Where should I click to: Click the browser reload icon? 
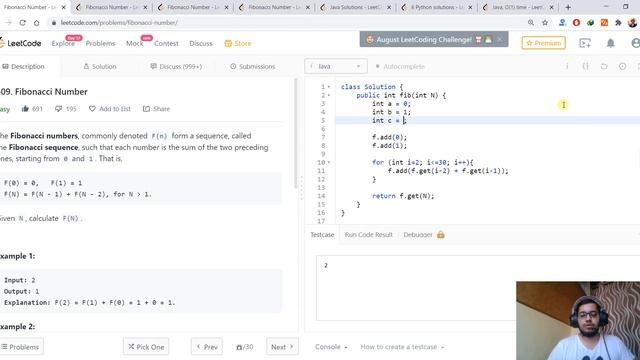(x=22, y=23)
